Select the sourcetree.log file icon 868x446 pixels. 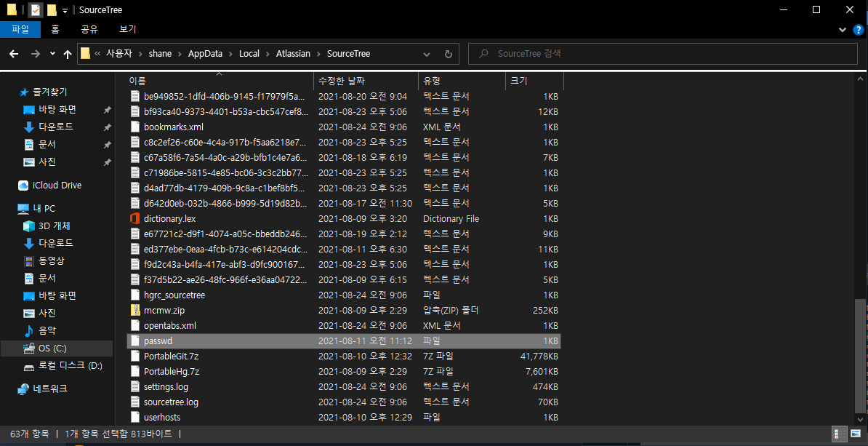(x=135, y=402)
